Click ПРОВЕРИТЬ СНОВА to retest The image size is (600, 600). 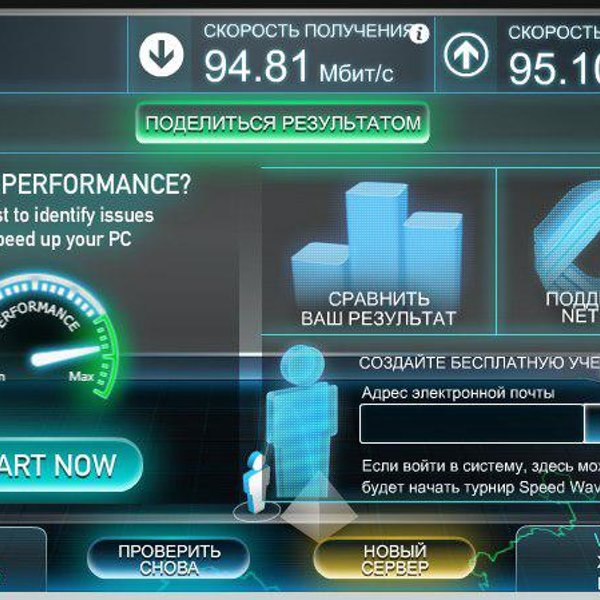click(169, 559)
